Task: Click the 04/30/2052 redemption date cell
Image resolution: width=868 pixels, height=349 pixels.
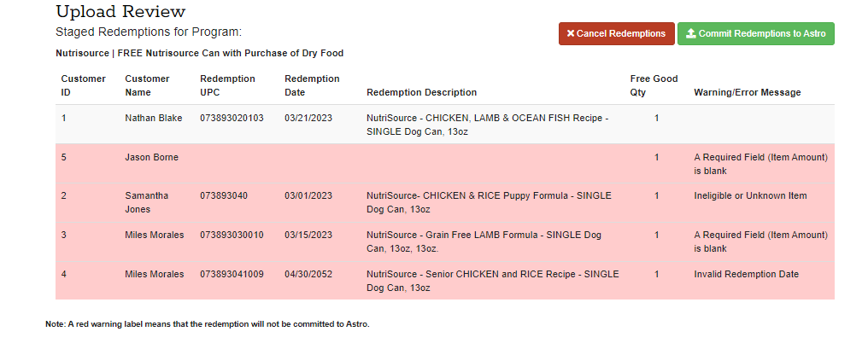Action: tap(308, 274)
